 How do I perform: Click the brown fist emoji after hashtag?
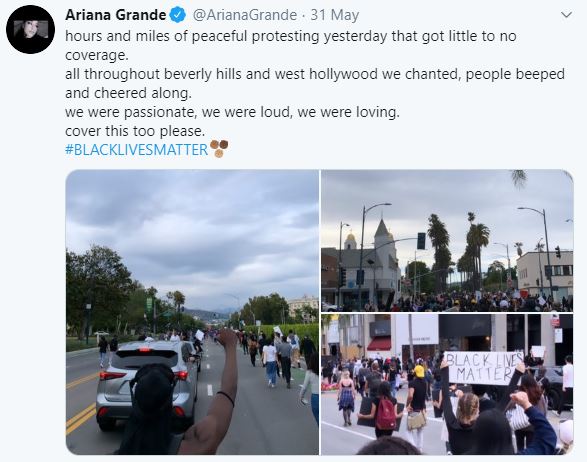pyautogui.click(x=219, y=149)
